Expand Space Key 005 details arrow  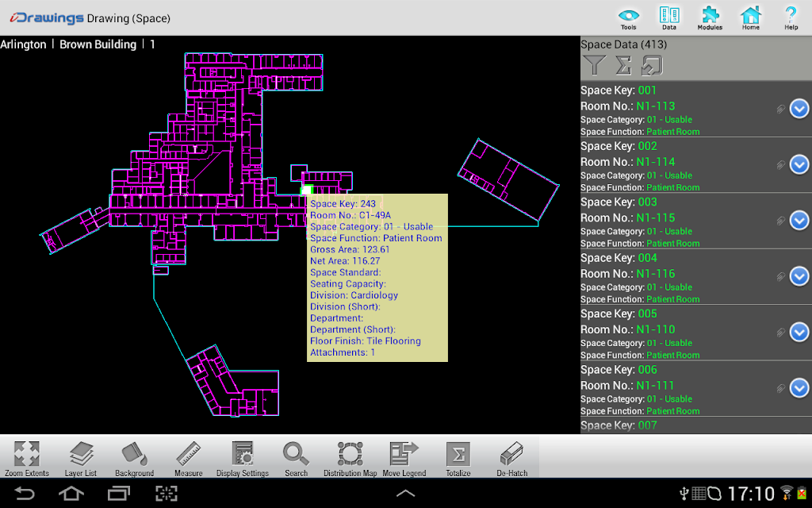799,333
